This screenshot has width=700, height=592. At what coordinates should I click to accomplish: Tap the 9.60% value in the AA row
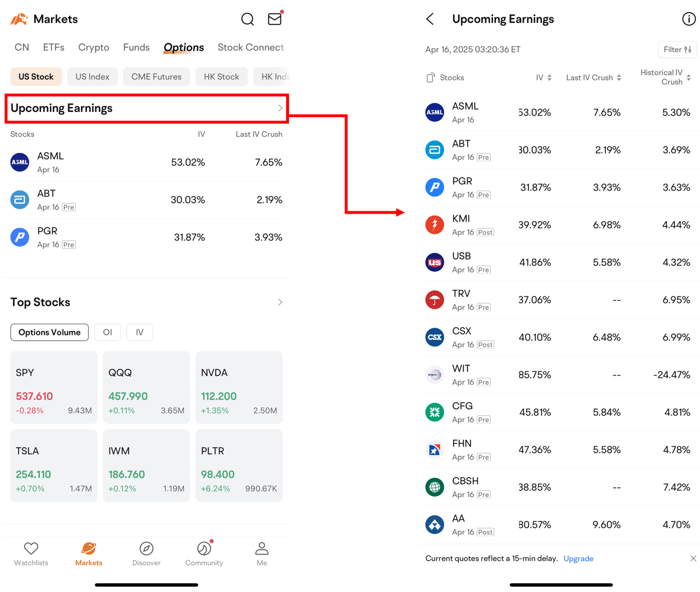[607, 525]
